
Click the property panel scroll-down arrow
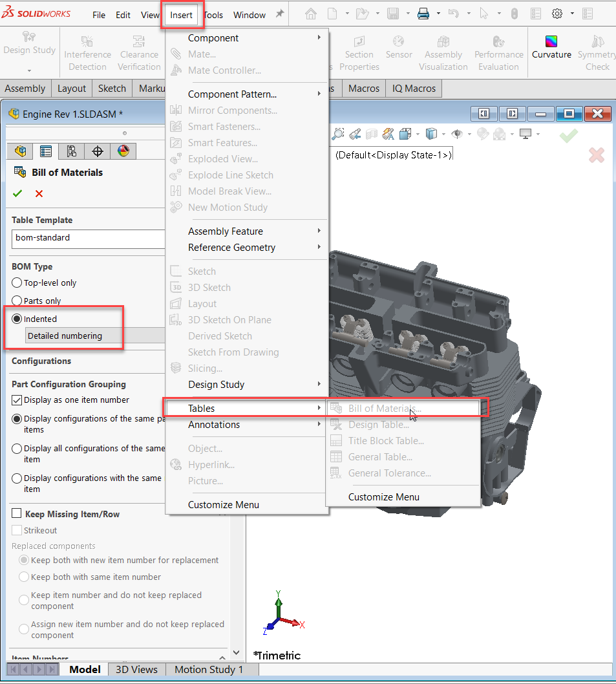coord(236,652)
